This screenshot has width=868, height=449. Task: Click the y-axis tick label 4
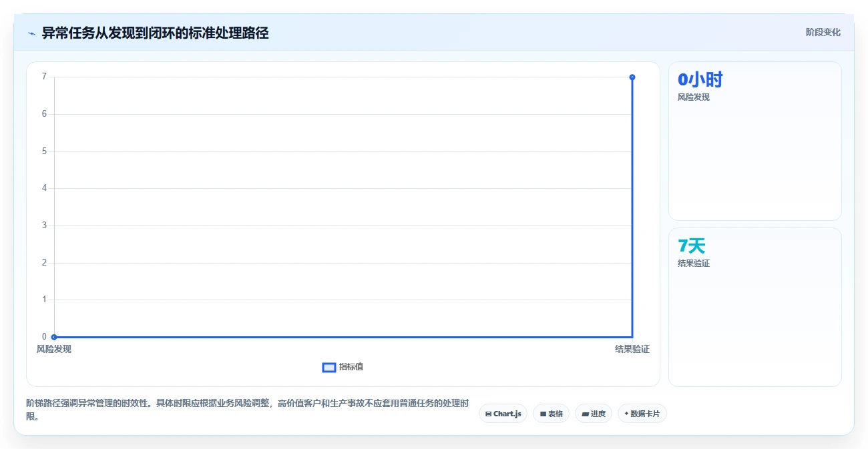44,188
